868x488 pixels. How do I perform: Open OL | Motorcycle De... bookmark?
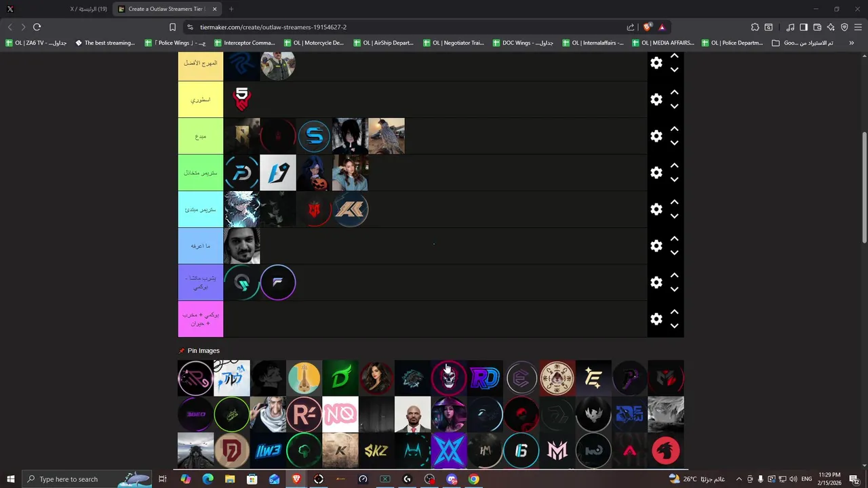(314, 43)
